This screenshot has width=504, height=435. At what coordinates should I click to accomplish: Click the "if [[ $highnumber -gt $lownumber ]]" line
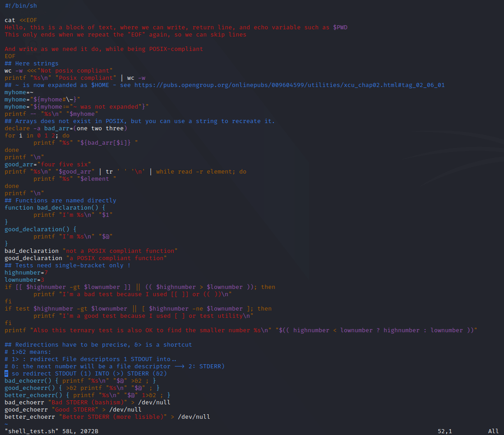tap(140, 287)
